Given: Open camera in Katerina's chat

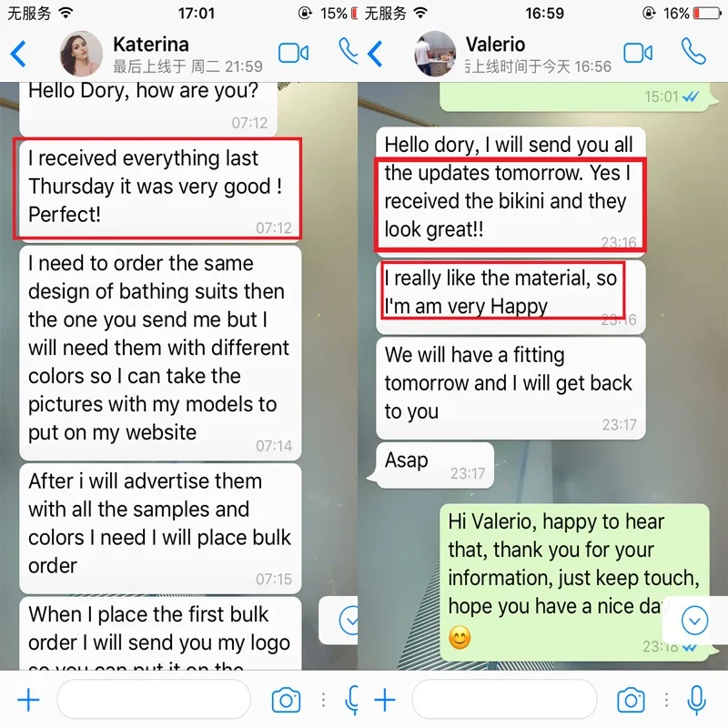Looking at the screenshot, I should (286, 700).
